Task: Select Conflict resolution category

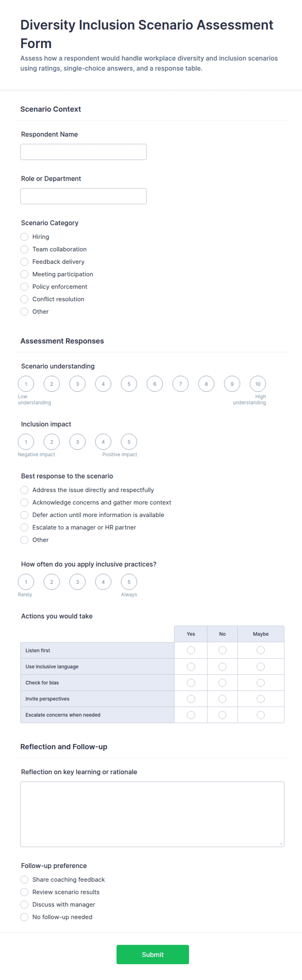Action: (x=24, y=299)
